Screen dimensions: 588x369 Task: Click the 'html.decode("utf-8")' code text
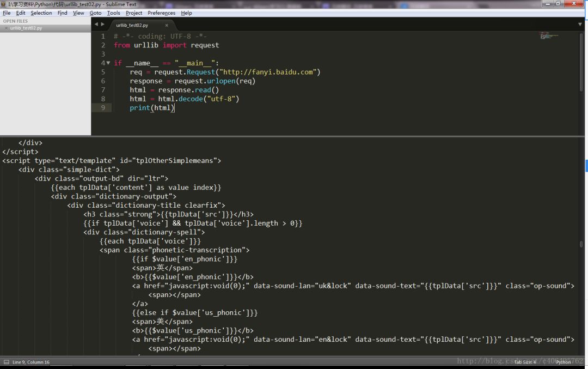[x=198, y=99]
